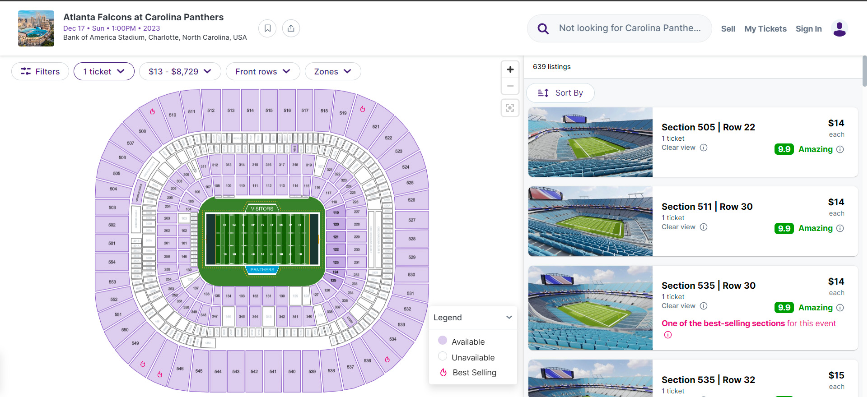Click the Sell link
868x397 pixels.
click(x=728, y=29)
